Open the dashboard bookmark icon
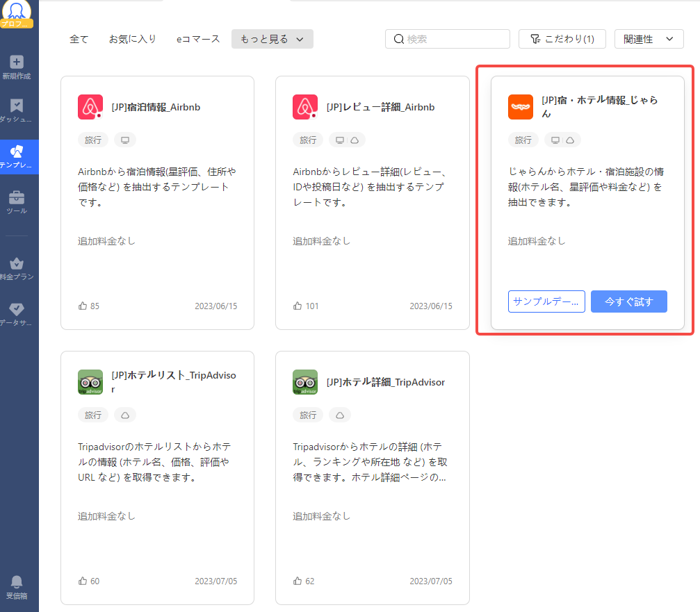700x612 pixels. pos(17,106)
